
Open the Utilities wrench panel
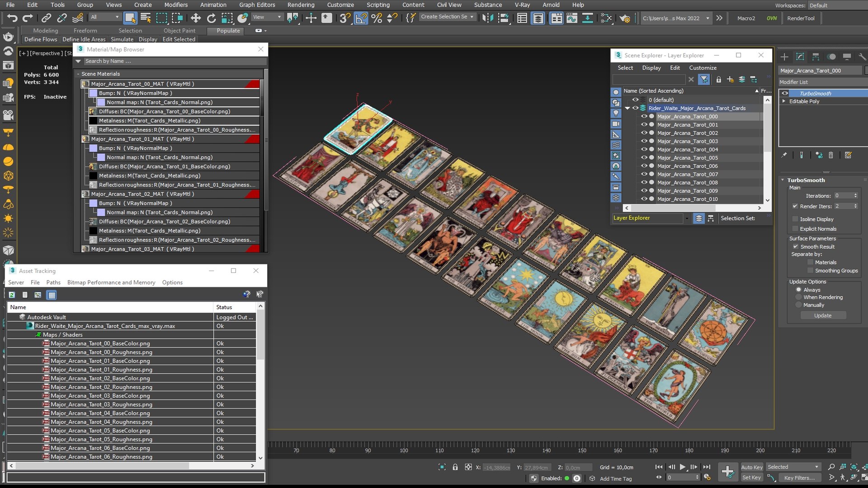tap(862, 56)
